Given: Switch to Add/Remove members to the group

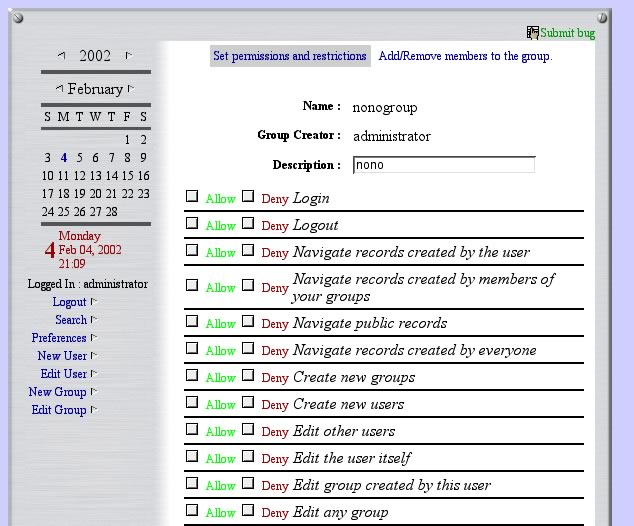Looking at the screenshot, I should pos(465,56).
